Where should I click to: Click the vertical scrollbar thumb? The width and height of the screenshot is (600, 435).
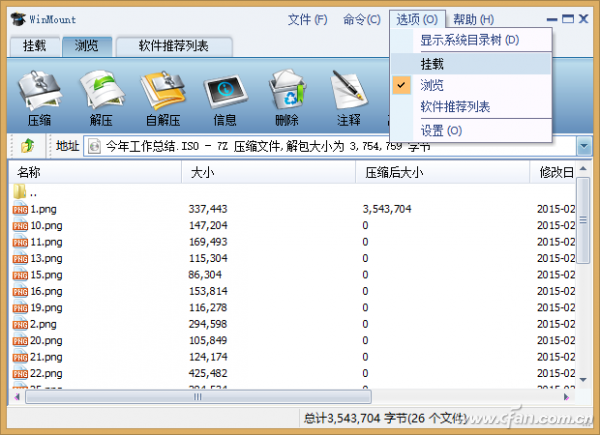pos(583,220)
